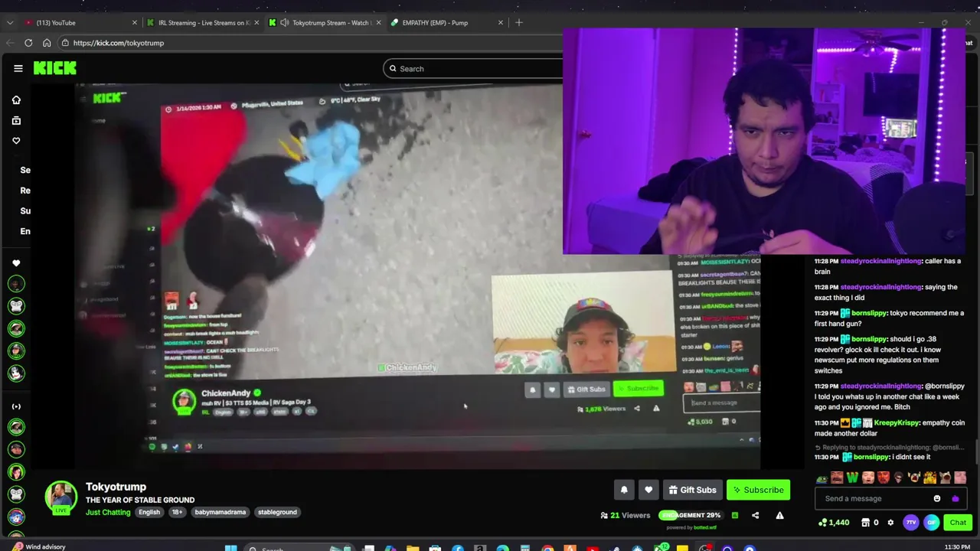
Task: Open the Just Chatting category link
Action: tap(108, 512)
